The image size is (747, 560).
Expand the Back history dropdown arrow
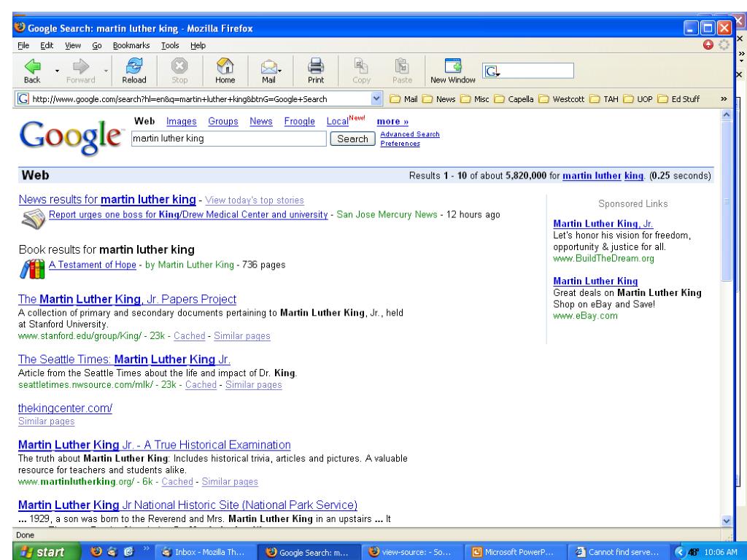pyautogui.click(x=57, y=71)
